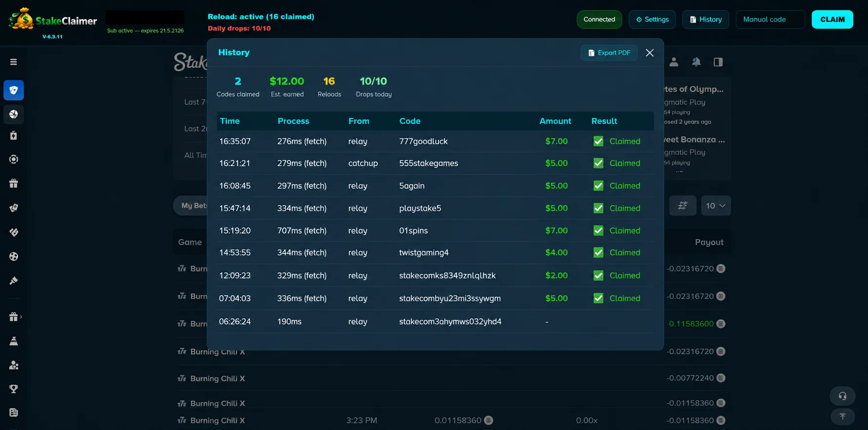The width and height of the screenshot is (868, 430).
Task: Click the Reload: active status text
Action: pyautogui.click(x=261, y=17)
